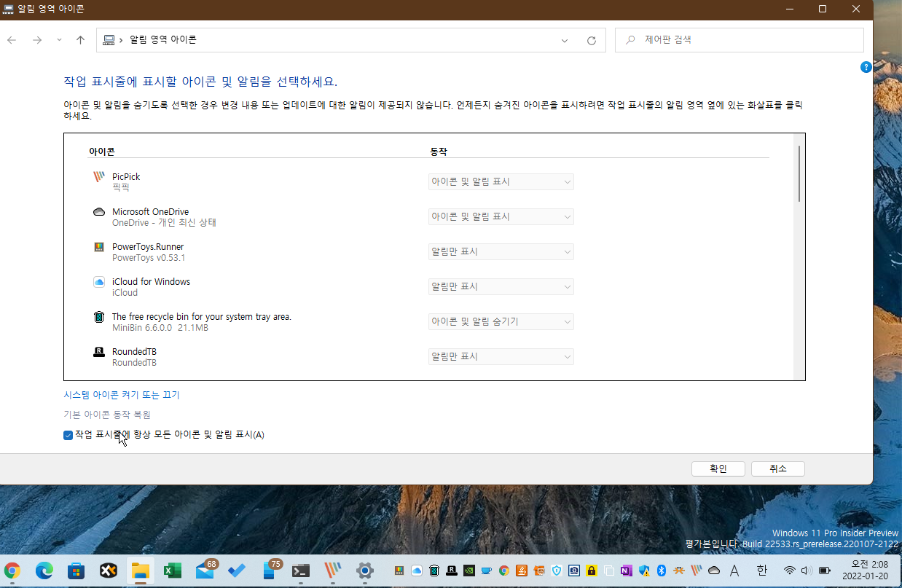This screenshot has width=902, height=588.
Task: Click the volume speaker icon near the clock
Action: click(x=806, y=571)
